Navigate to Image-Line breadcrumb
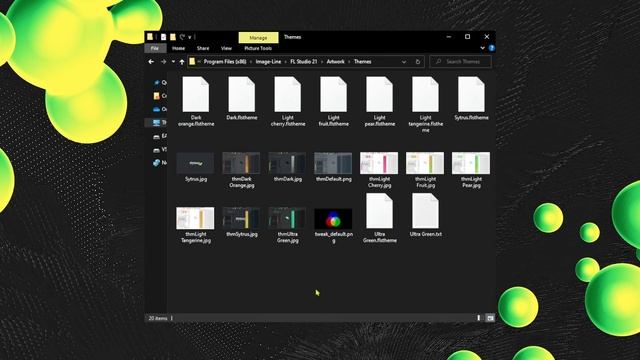This screenshot has height=360, width=640. pyautogui.click(x=268, y=62)
